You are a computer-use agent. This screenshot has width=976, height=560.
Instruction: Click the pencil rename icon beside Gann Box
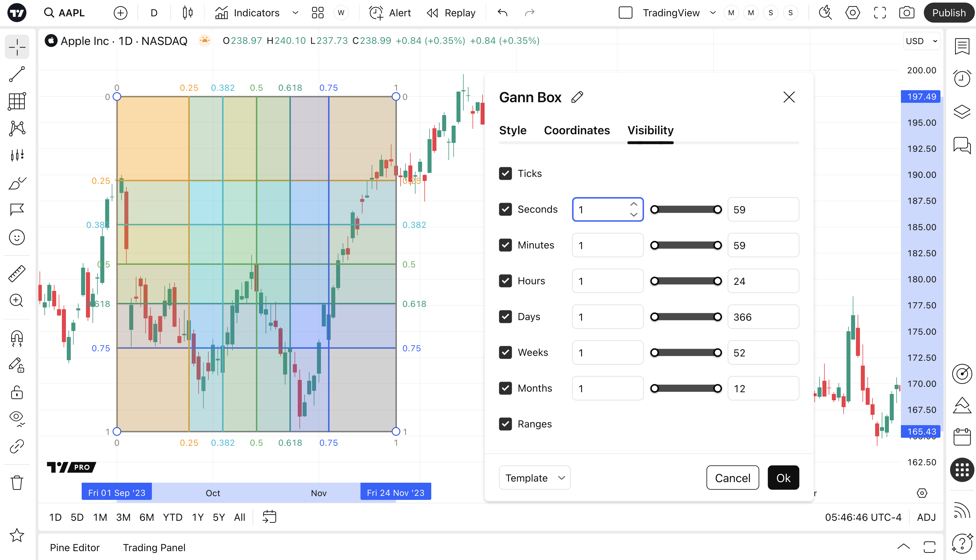[577, 97]
